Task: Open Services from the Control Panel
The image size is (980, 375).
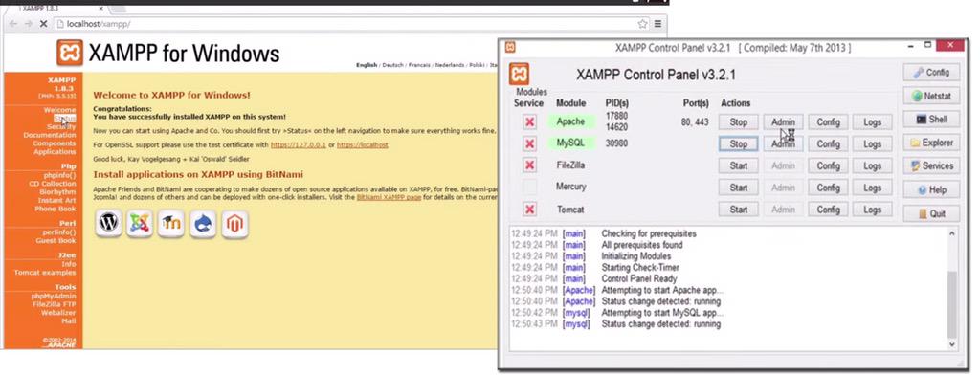Action: pos(931,166)
